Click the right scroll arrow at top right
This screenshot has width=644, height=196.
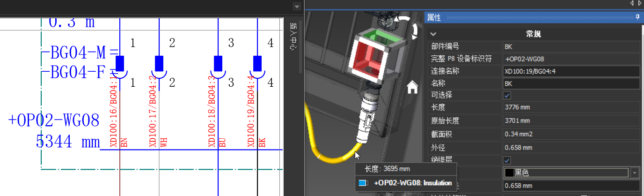coord(639,3)
